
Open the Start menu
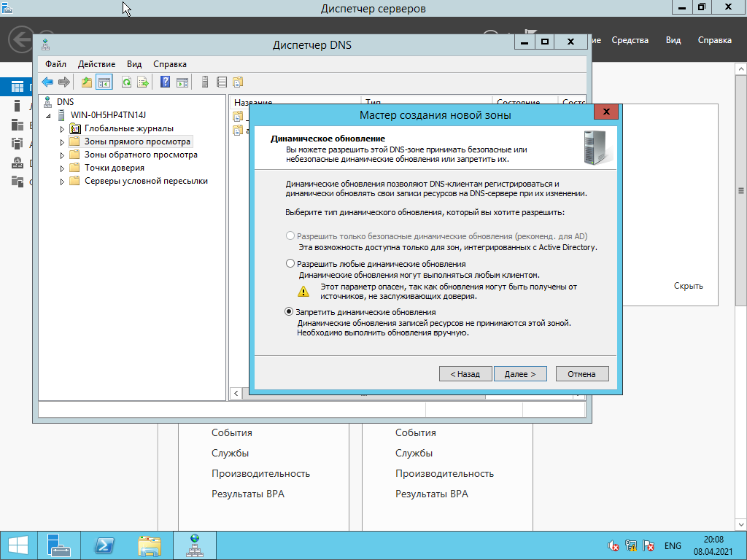(18, 545)
